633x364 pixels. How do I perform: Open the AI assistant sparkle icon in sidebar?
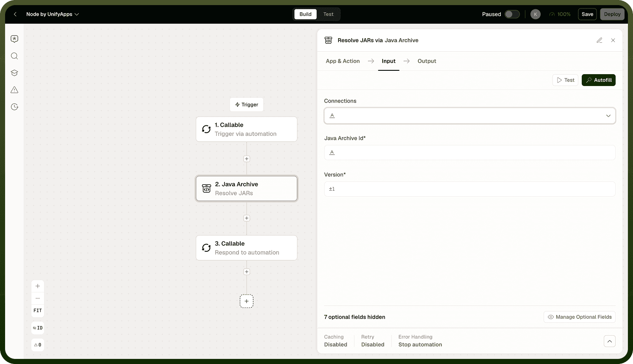[x=14, y=39]
